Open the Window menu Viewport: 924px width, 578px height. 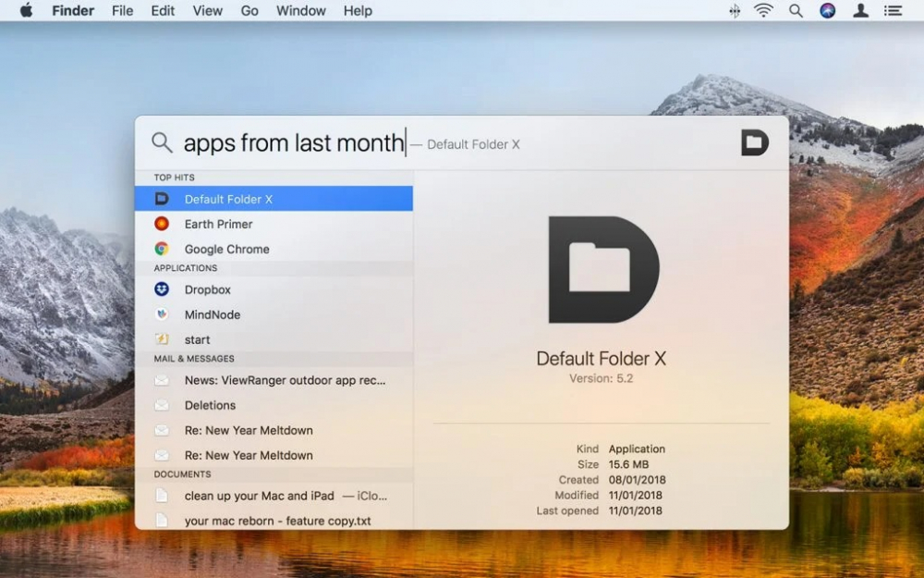click(x=300, y=11)
